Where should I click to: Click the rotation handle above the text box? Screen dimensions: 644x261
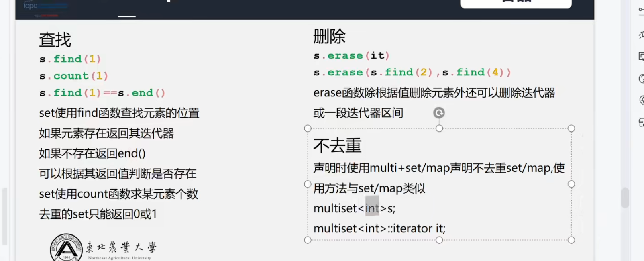coord(439,113)
